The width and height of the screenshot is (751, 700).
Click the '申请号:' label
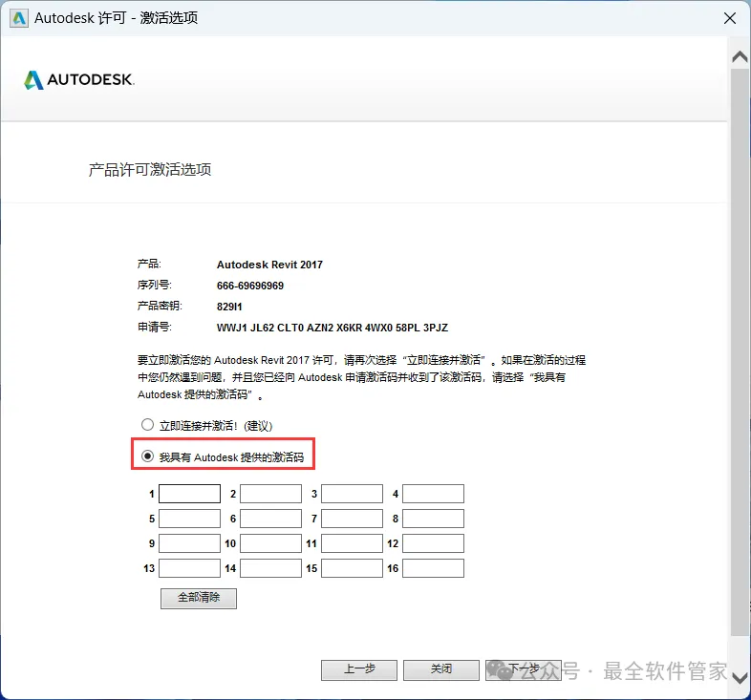tap(154, 327)
